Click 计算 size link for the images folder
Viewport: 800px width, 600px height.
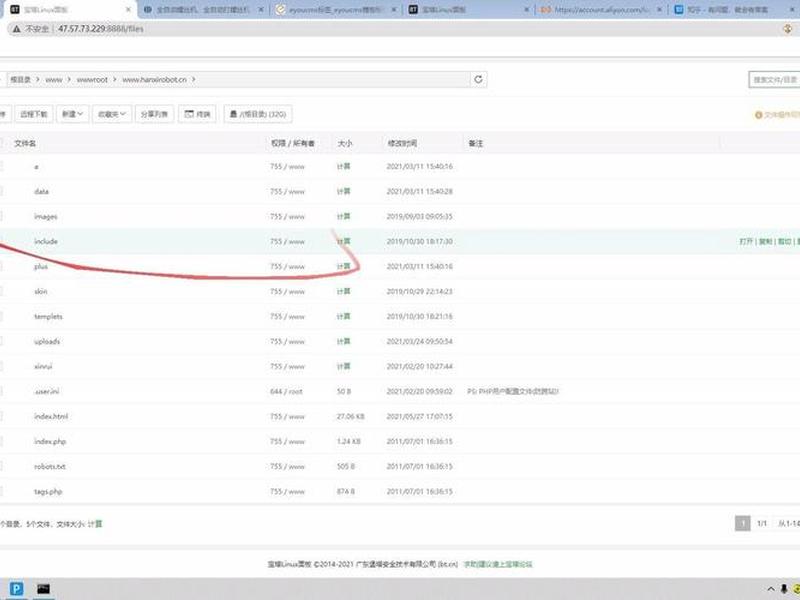[x=343, y=216]
